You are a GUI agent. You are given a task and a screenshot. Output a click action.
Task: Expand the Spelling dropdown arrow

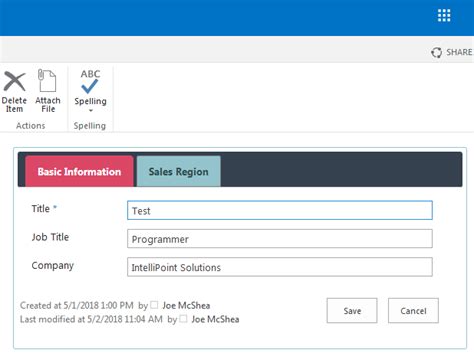[x=91, y=110]
